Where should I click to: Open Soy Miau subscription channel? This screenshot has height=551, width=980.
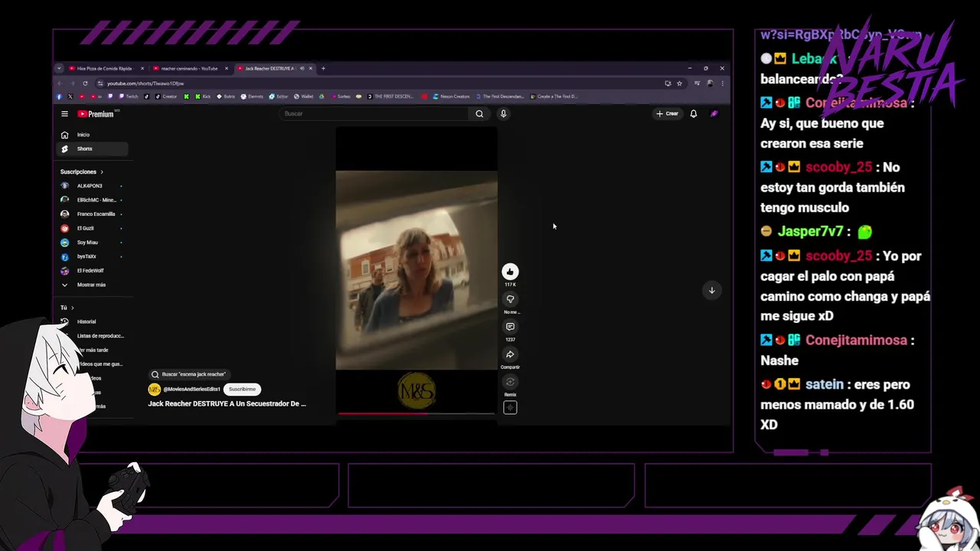(x=92, y=243)
